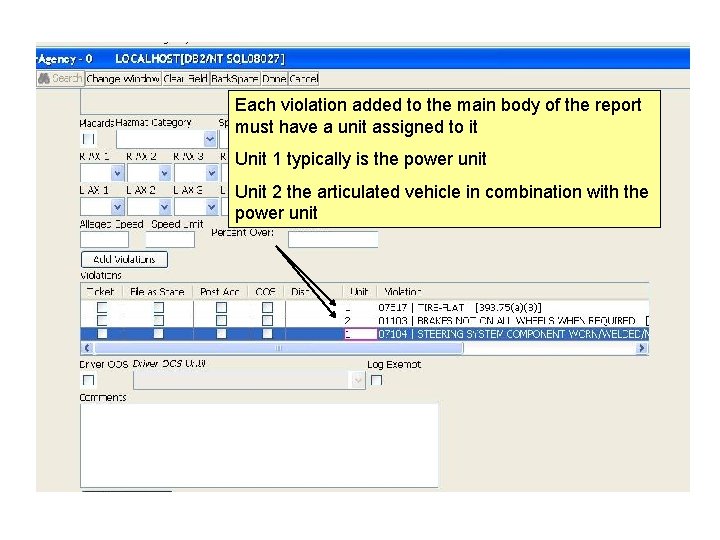720x540 pixels.
Task: Toggle the Placards checkbox
Action: (x=88, y=139)
